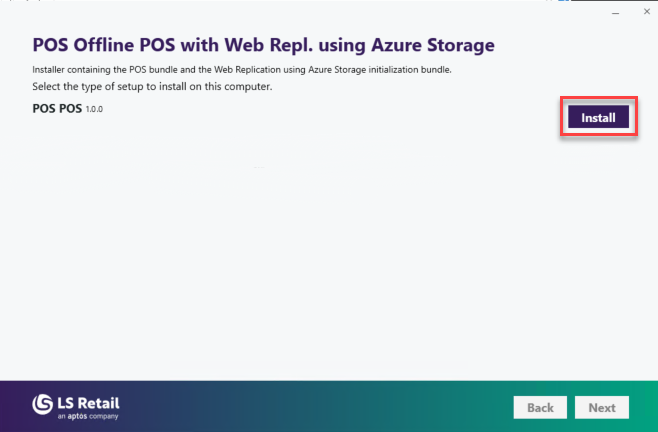Image resolution: width=658 pixels, height=432 pixels.
Task: Select the POS POS setup label
Action: click(57, 108)
